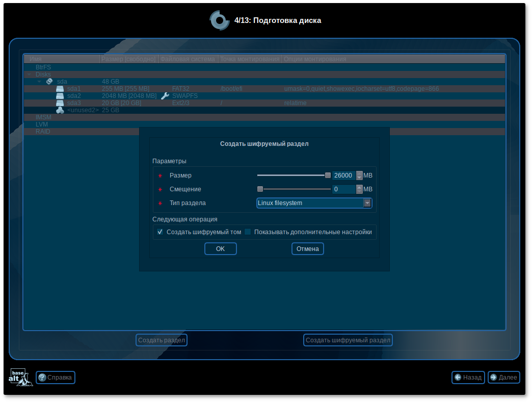532x402 pixels.
Task: Click the Смещение offset value field
Action: coord(343,189)
